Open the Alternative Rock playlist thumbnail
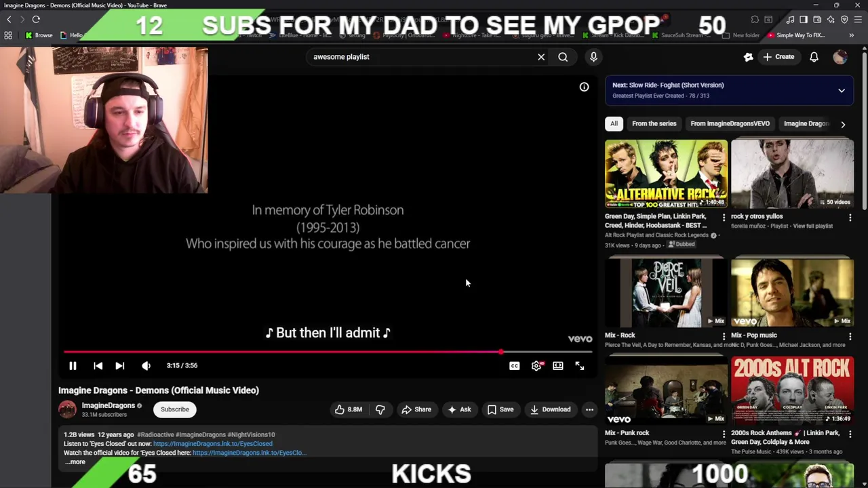868x488 pixels. tap(666, 174)
